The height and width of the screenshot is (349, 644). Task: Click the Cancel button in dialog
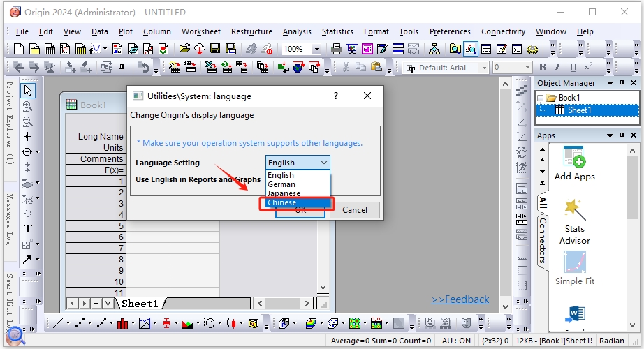tap(354, 209)
